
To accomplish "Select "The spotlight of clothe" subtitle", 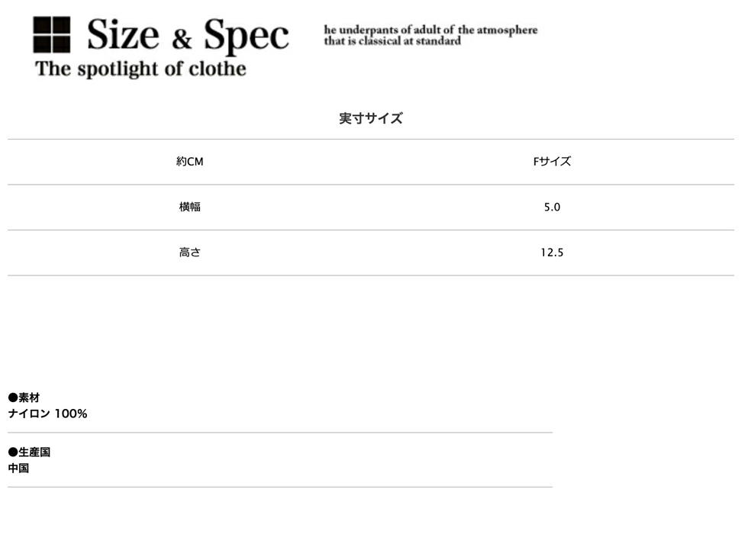I will tap(140, 69).
